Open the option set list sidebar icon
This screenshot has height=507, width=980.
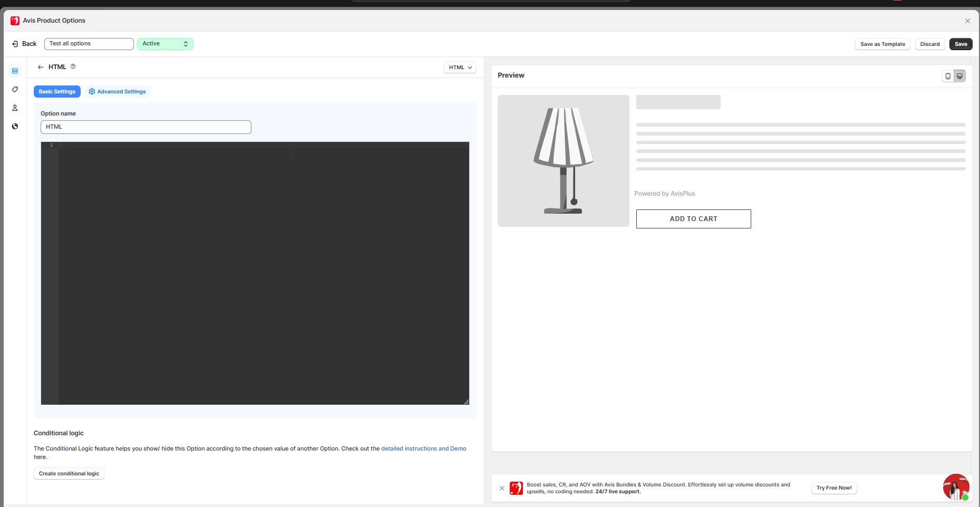click(x=15, y=71)
